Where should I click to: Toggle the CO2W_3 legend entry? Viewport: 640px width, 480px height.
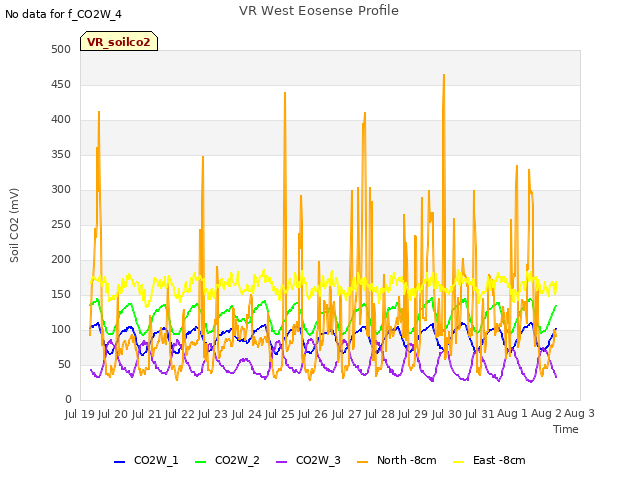pos(308,460)
